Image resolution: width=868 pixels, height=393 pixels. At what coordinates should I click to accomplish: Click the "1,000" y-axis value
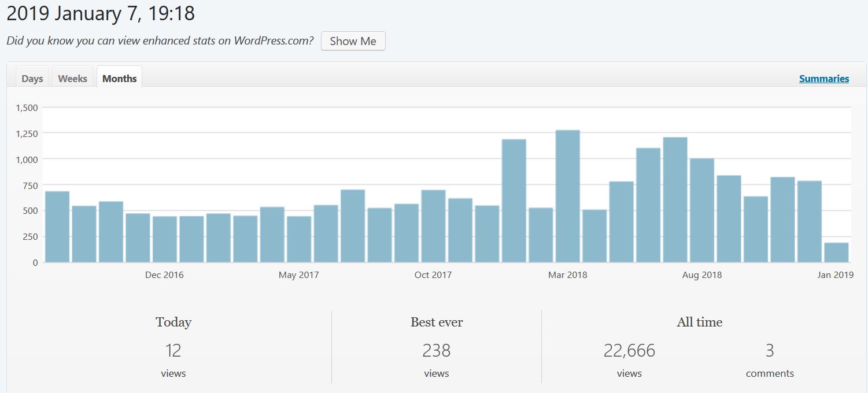pos(27,159)
